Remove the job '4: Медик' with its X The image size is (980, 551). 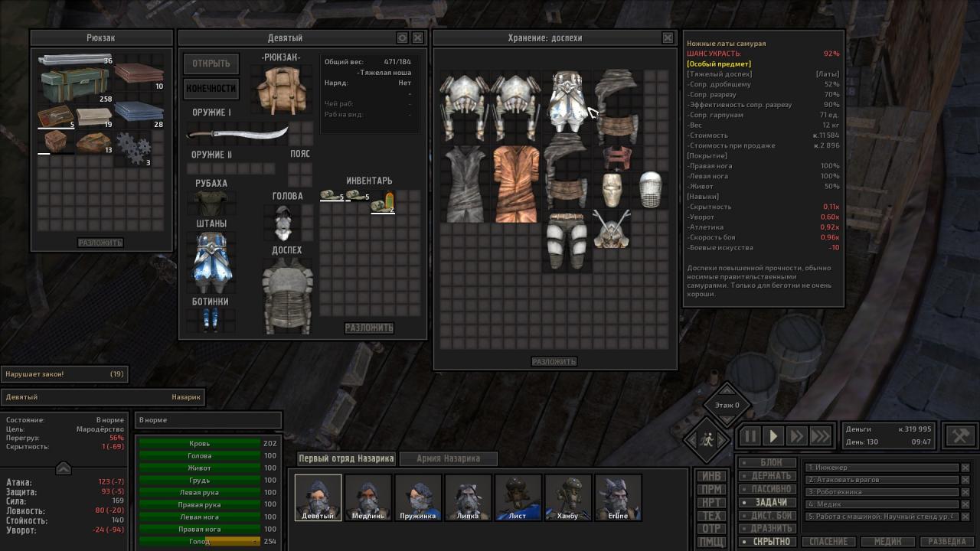coord(965,504)
